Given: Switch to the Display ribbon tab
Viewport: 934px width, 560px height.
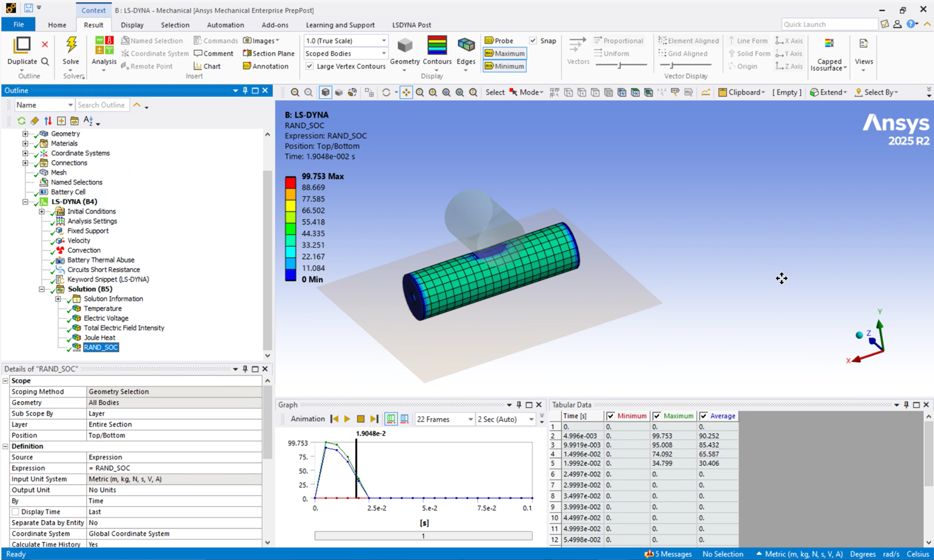Looking at the screenshot, I should [132, 25].
